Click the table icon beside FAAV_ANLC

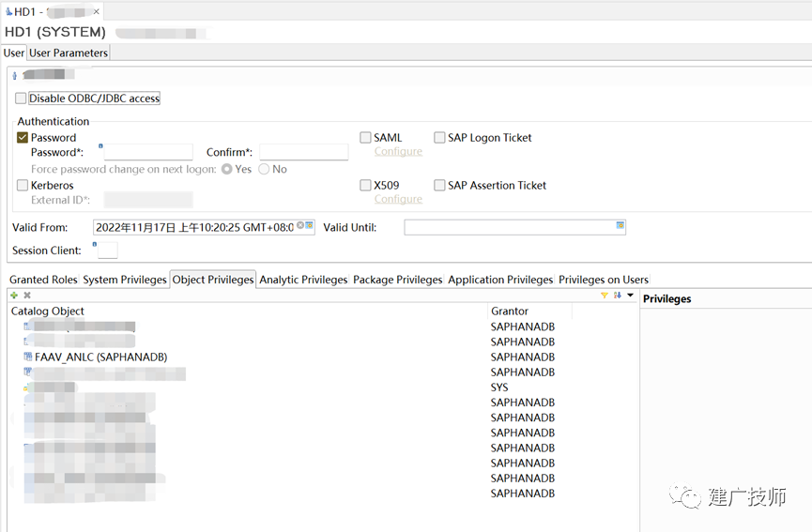point(28,356)
